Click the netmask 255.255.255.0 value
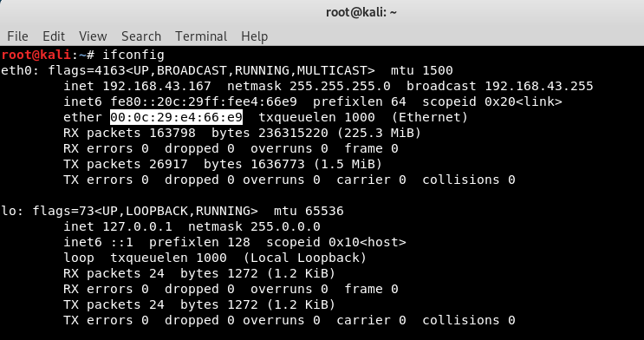644x340 pixels. (340, 86)
